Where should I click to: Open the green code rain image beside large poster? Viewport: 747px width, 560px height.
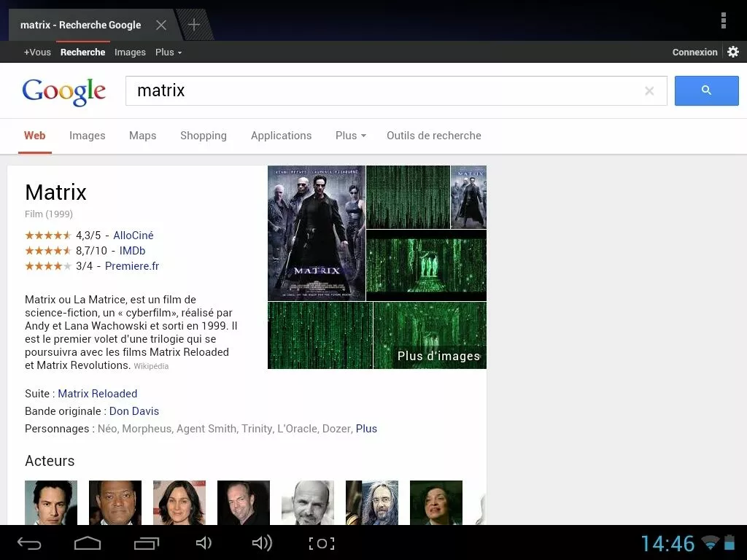coord(408,197)
